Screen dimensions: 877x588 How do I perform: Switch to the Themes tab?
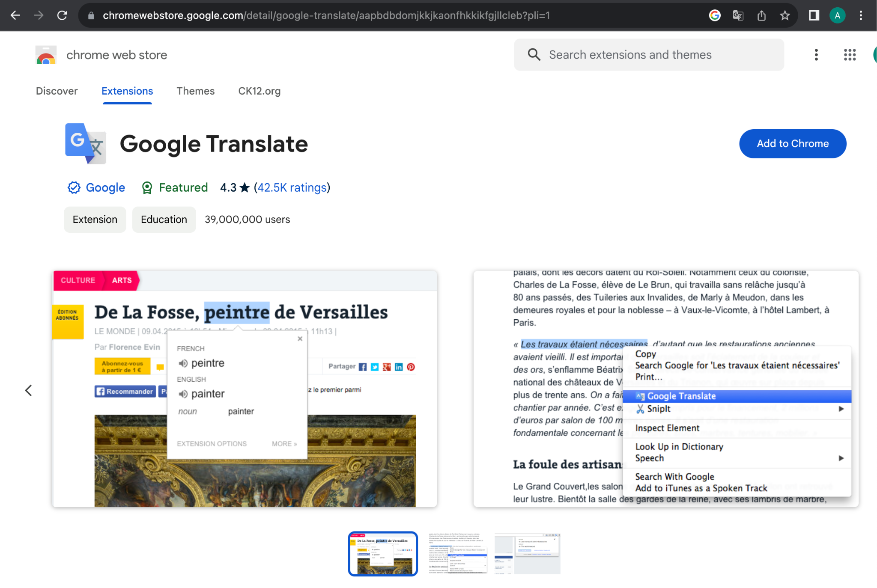(x=196, y=91)
